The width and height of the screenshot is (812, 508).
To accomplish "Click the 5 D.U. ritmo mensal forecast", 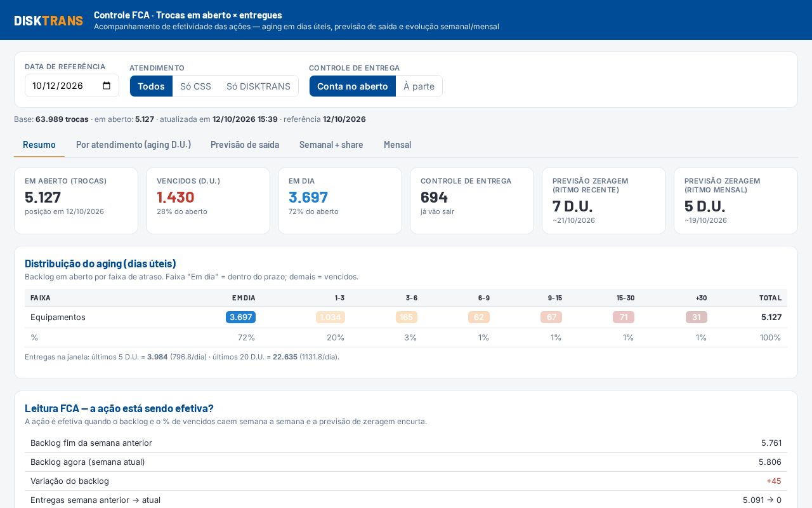I will pyautogui.click(x=704, y=206).
